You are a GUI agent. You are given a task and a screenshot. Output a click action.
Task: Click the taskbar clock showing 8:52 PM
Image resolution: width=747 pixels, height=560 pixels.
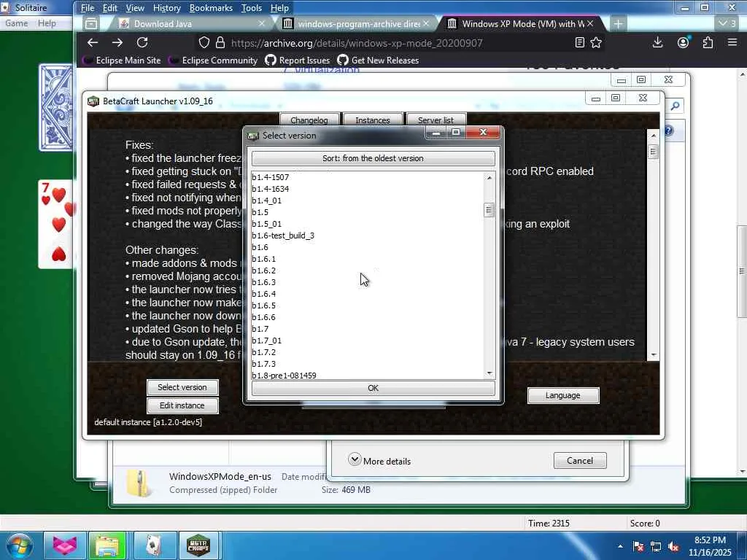coord(710,546)
